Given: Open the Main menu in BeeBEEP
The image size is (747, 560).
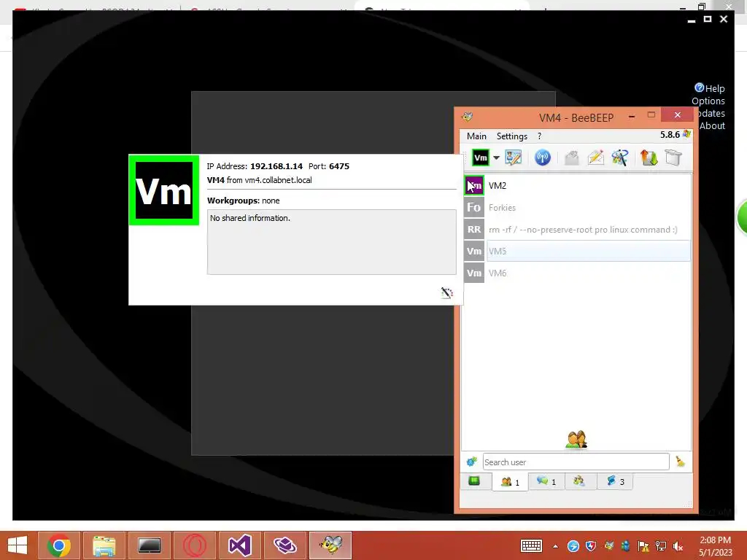Looking at the screenshot, I should tap(476, 136).
